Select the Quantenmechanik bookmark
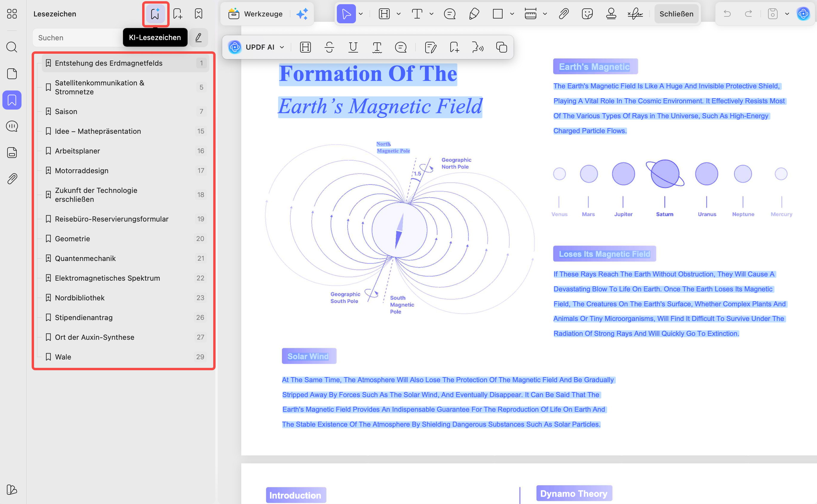This screenshot has width=817, height=504. tap(85, 258)
